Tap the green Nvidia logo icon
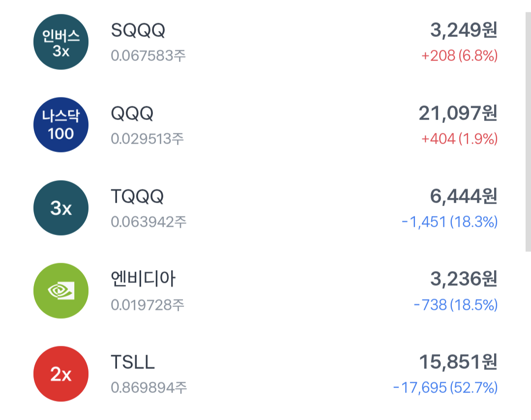 point(61,291)
